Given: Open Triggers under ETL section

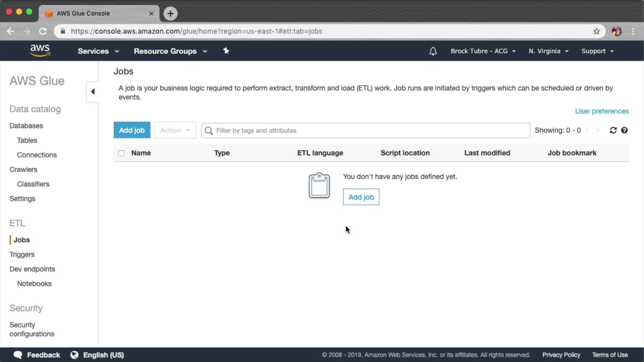Looking at the screenshot, I should click(22, 254).
